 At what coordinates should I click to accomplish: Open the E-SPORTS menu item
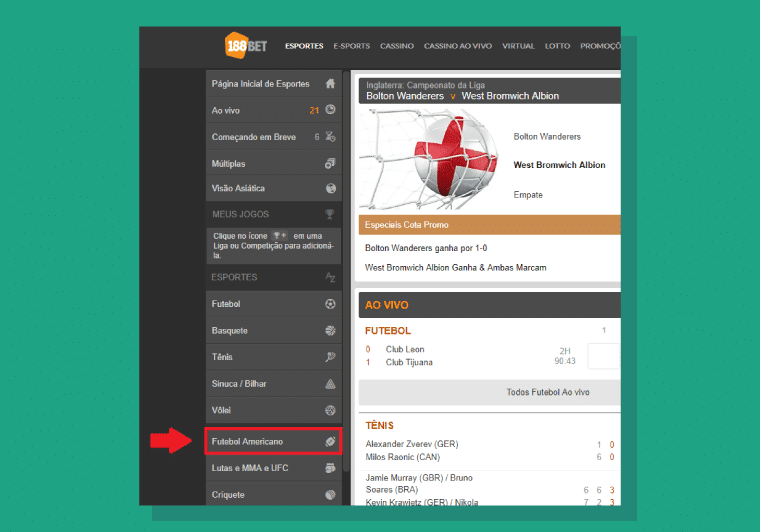click(x=351, y=46)
